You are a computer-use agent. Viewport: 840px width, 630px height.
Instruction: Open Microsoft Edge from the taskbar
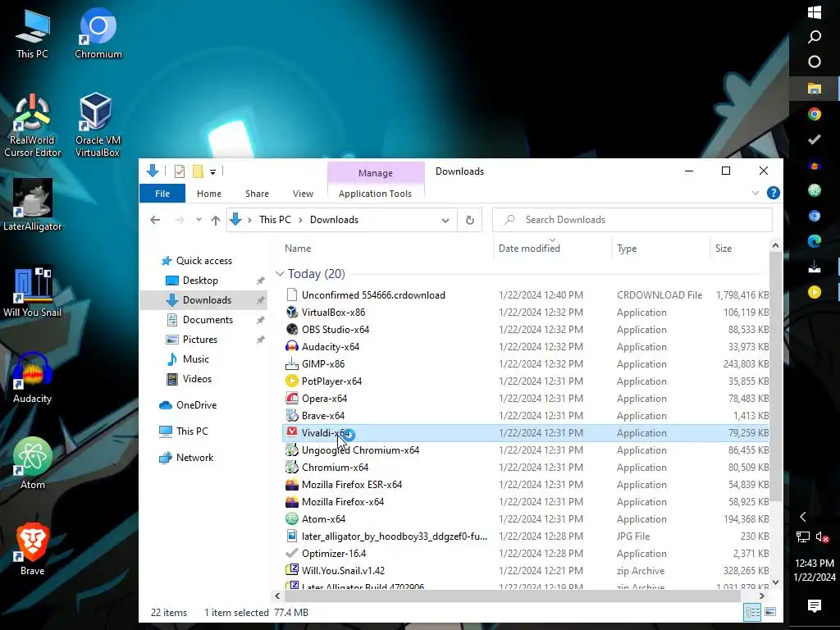coord(815,242)
